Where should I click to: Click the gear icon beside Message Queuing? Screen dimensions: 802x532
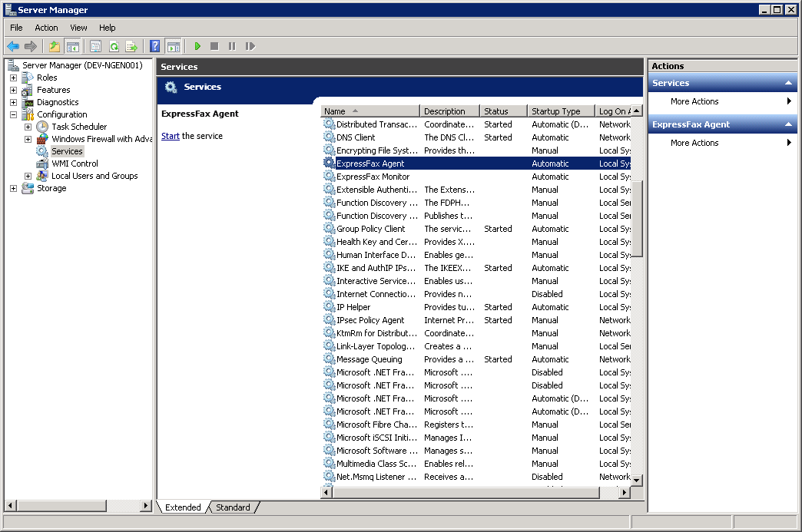(329, 359)
